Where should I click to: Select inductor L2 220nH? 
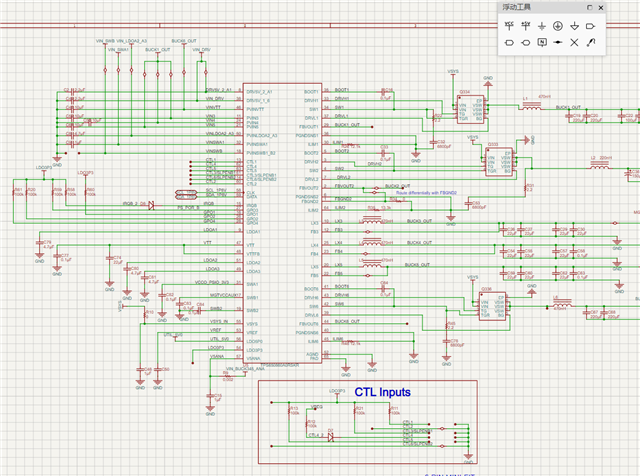(600, 165)
